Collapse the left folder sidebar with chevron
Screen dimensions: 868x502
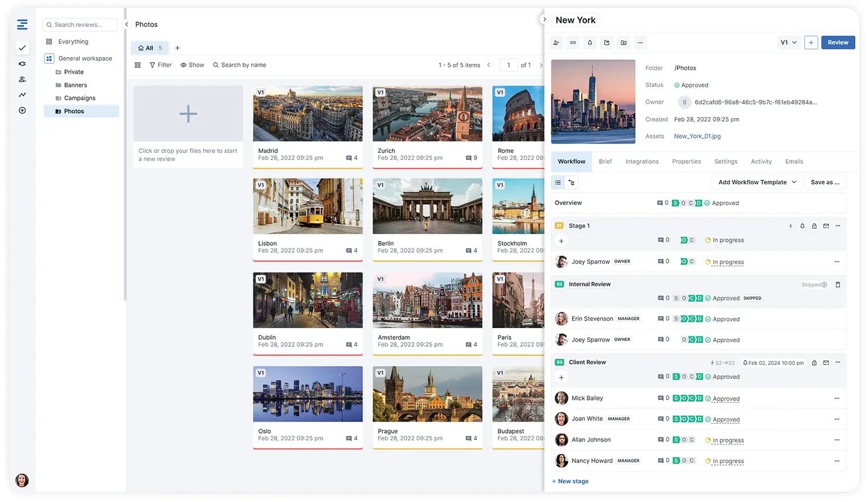point(127,25)
